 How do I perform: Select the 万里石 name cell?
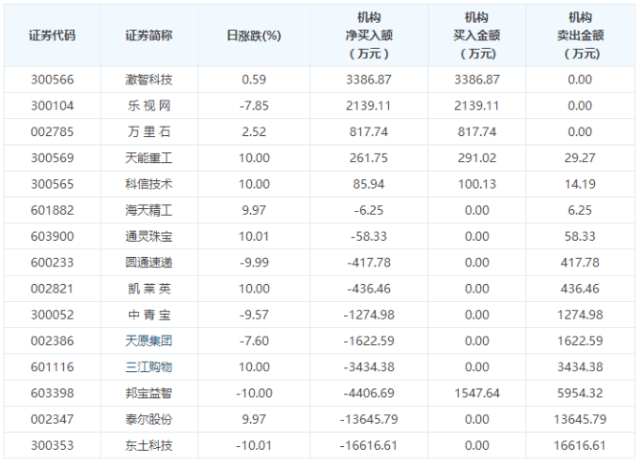click(149, 132)
